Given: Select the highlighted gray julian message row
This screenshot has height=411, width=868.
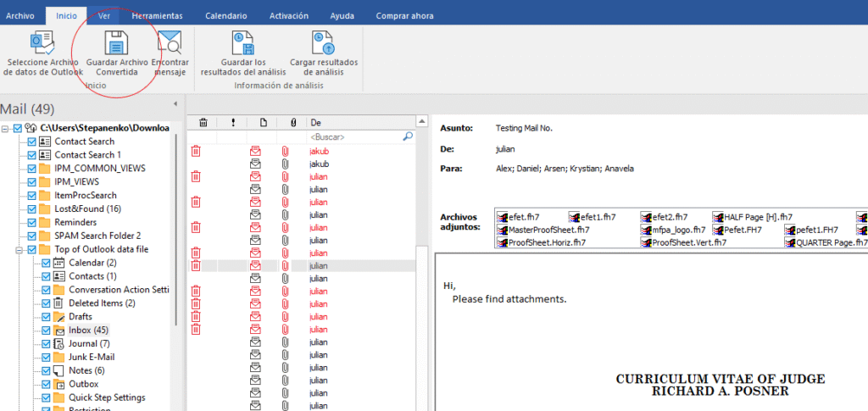Looking at the screenshot, I should (x=302, y=266).
